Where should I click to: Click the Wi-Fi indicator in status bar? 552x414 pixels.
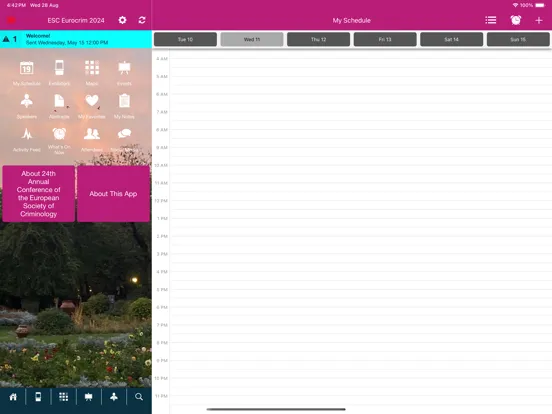pyautogui.click(x=515, y=5)
